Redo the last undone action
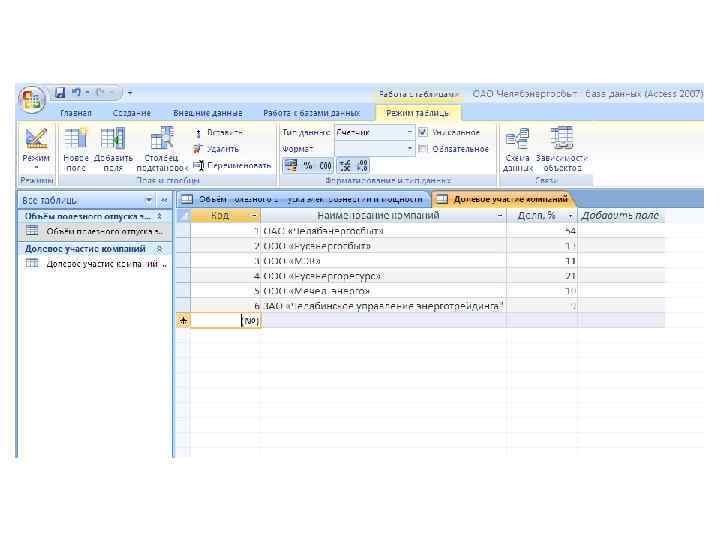 (x=100, y=93)
